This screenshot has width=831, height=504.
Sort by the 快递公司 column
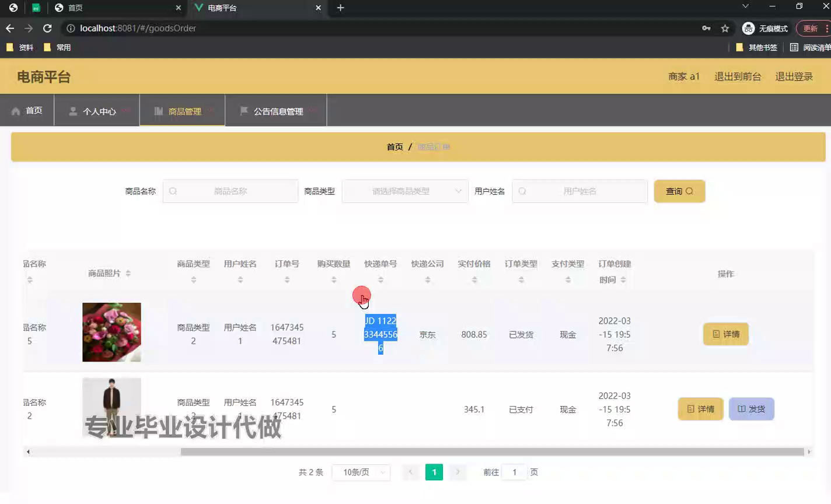[428, 280]
